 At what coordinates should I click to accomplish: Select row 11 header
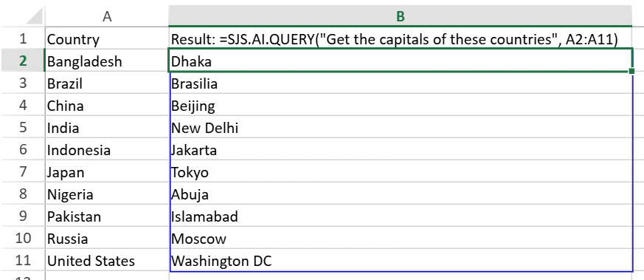pyautogui.click(x=23, y=260)
